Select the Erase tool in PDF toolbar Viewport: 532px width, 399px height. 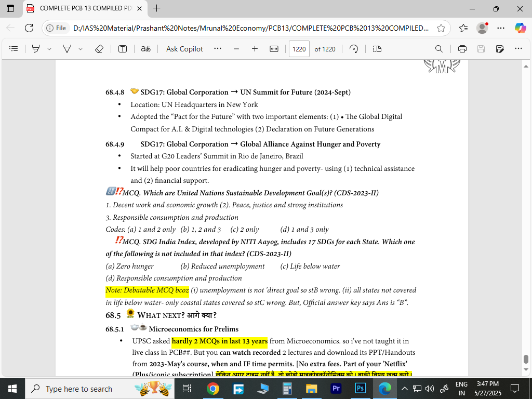pos(99,49)
